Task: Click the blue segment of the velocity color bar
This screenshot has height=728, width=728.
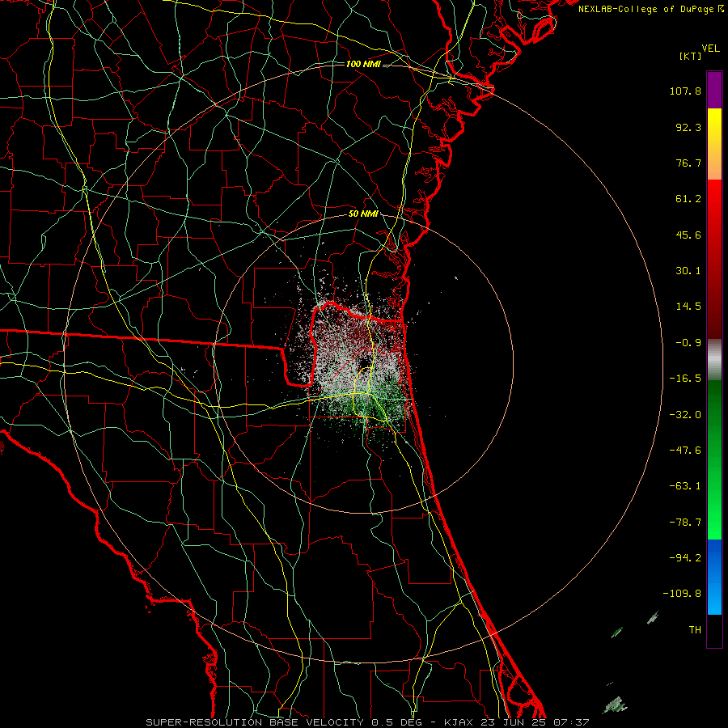Action: pyautogui.click(x=714, y=577)
